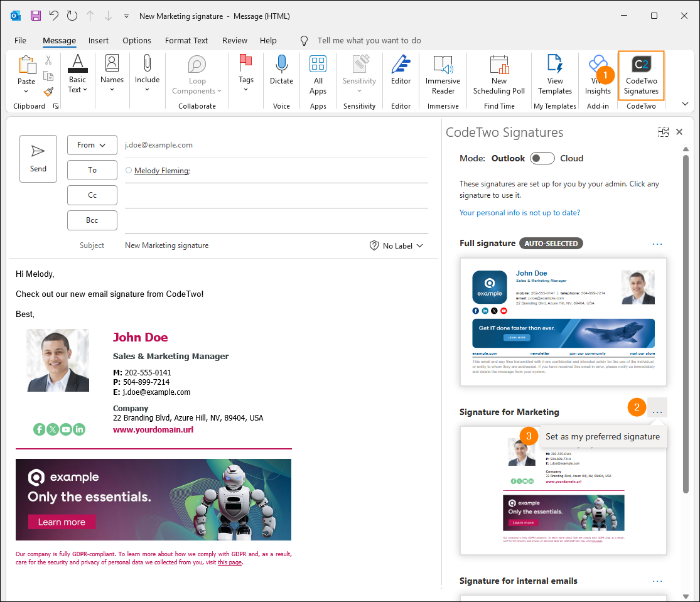Open the Include paperclip menu

click(148, 73)
